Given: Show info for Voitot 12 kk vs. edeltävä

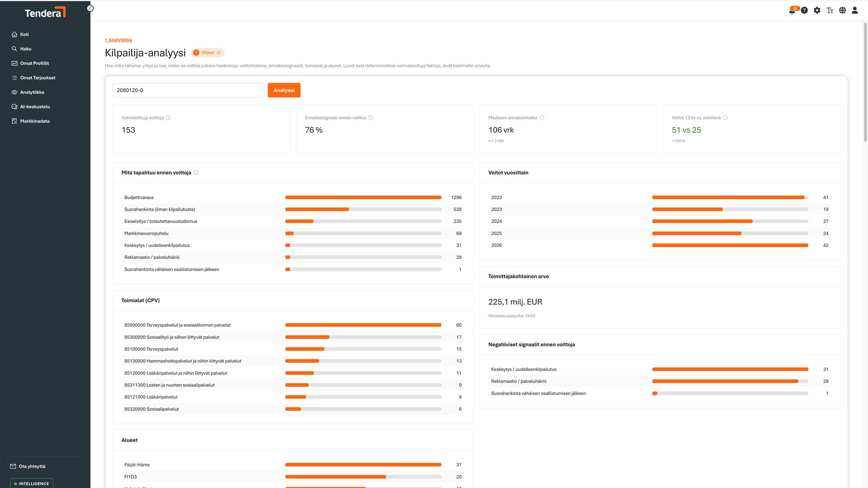Looking at the screenshot, I should click(725, 118).
